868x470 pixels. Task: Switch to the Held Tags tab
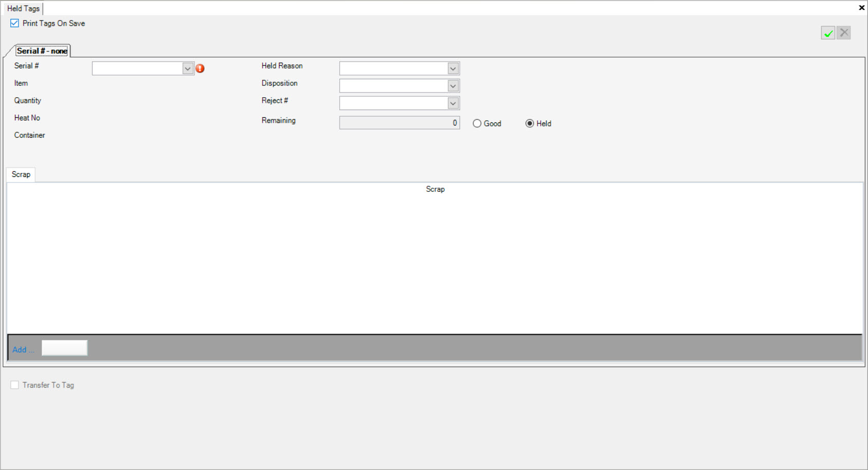(x=23, y=8)
